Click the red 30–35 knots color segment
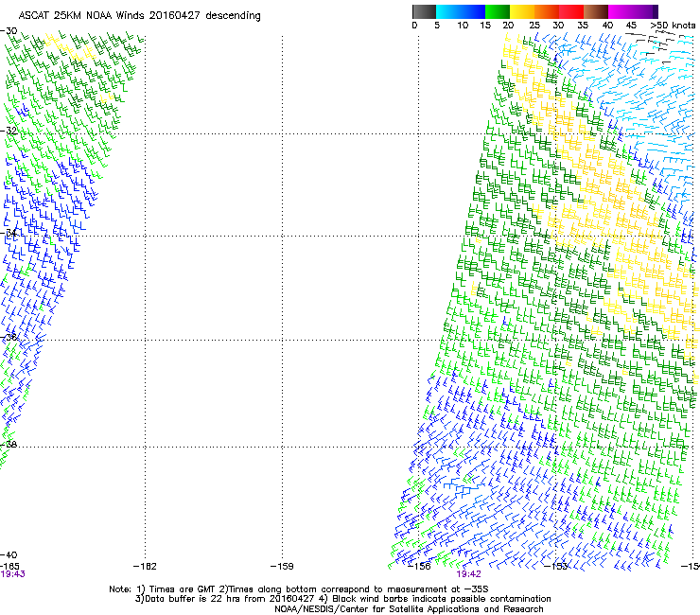700x615 pixels. coord(571,11)
